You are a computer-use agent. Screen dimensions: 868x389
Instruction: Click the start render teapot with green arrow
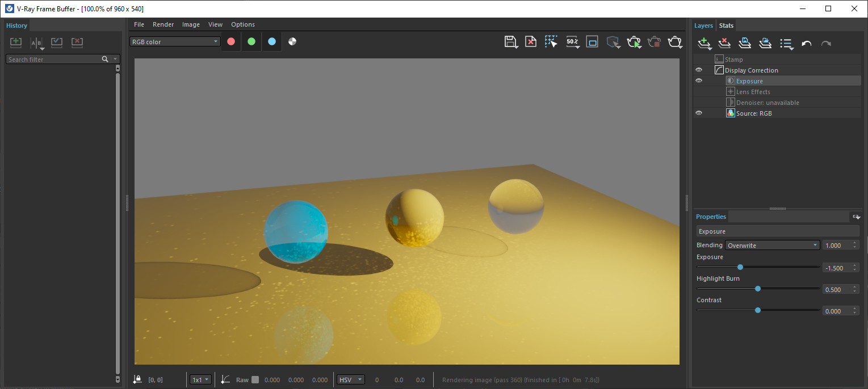(x=634, y=42)
